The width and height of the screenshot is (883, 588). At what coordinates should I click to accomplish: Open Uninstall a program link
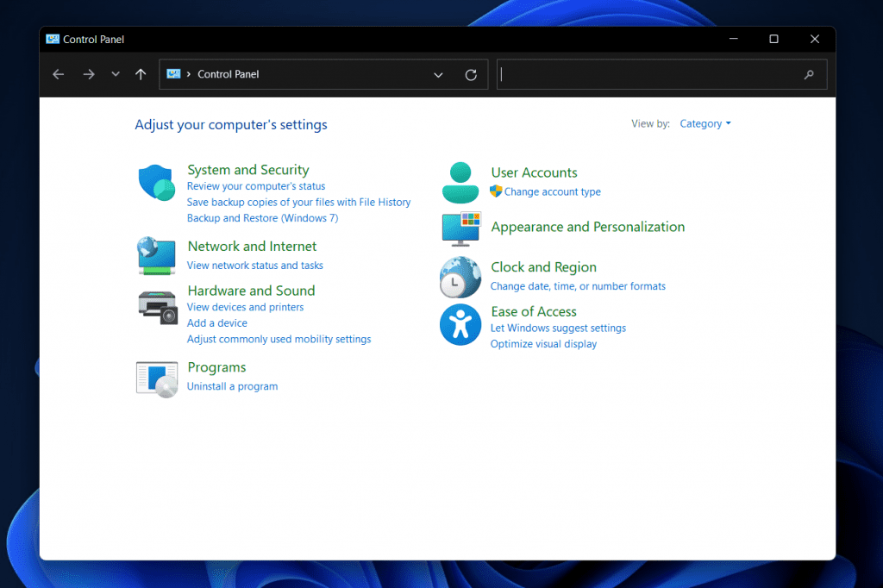pyautogui.click(x=232, y=386)
